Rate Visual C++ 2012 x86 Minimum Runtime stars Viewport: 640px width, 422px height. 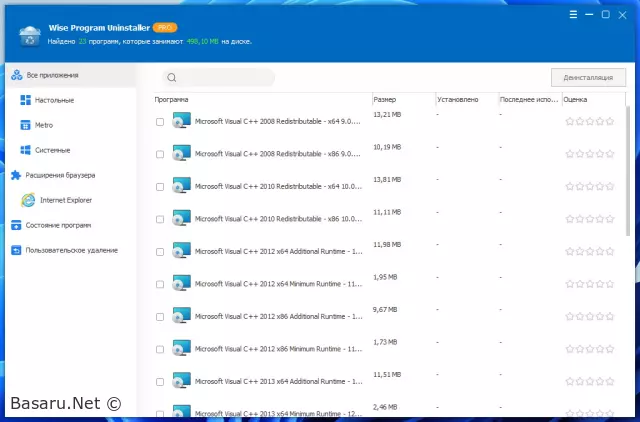(x=590, y=349)
